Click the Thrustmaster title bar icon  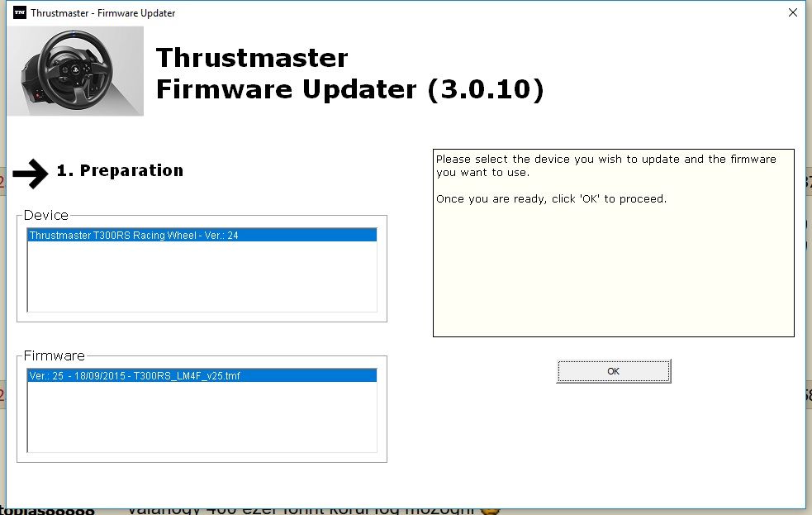(20, 13)
